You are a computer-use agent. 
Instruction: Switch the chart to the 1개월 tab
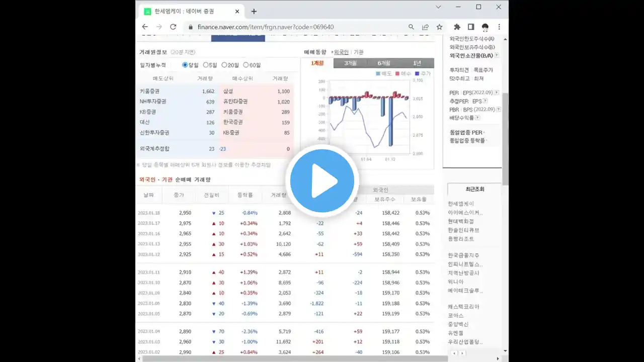tap(317, 63)
